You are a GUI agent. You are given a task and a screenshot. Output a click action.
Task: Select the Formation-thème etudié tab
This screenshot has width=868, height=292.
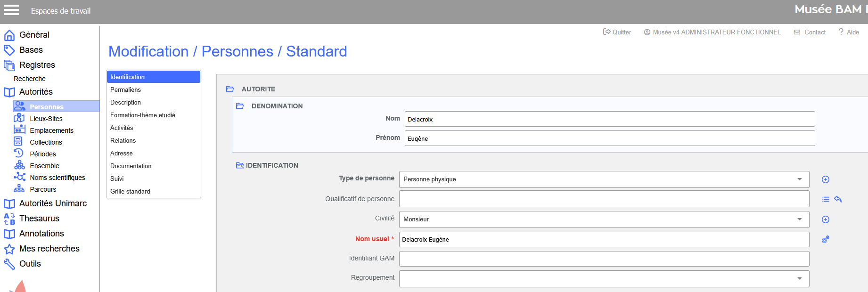coord(142,115)
